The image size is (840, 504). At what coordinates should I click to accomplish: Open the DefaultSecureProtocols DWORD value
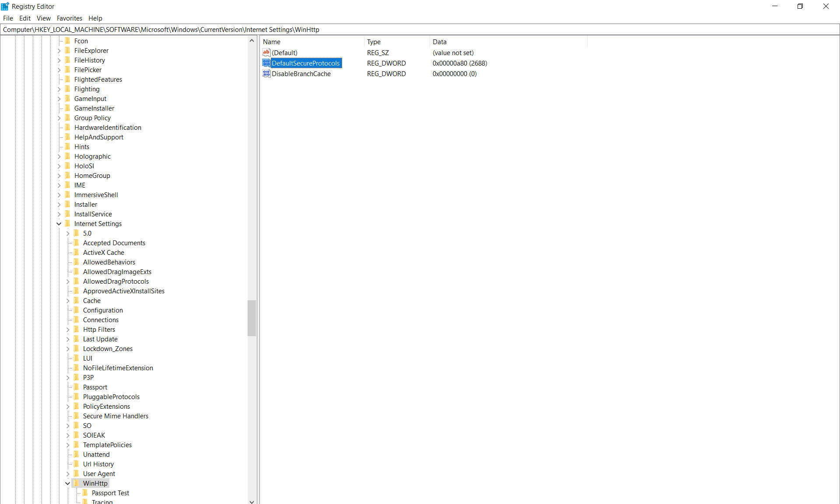tap(306, 63)
